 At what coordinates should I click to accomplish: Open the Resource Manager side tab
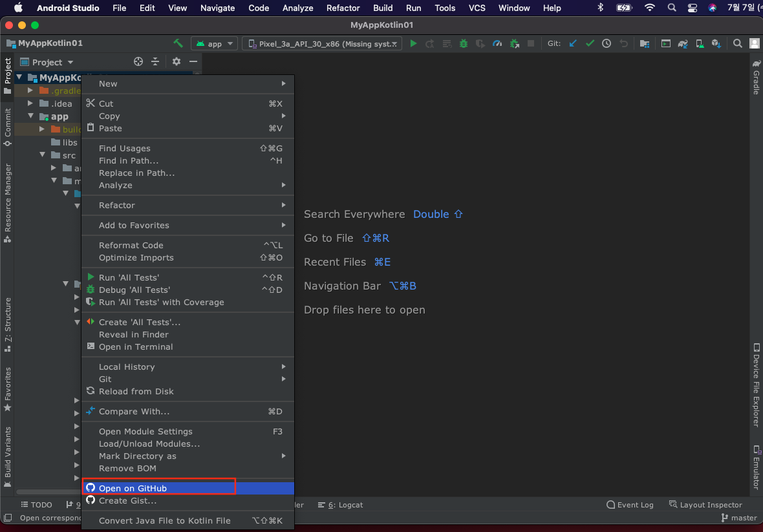point(7,203)
